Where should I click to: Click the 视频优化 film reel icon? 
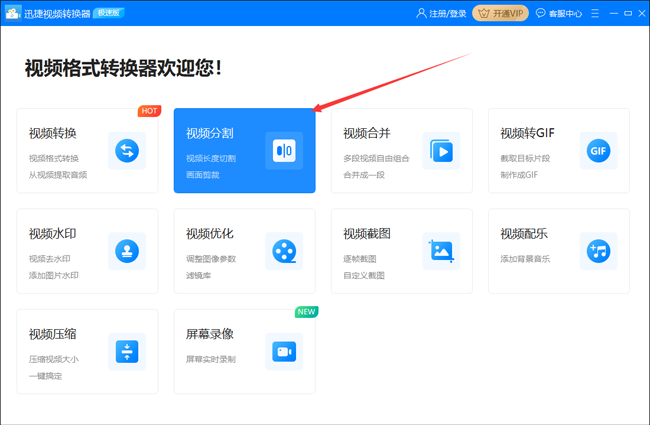(x=284, y=251)
